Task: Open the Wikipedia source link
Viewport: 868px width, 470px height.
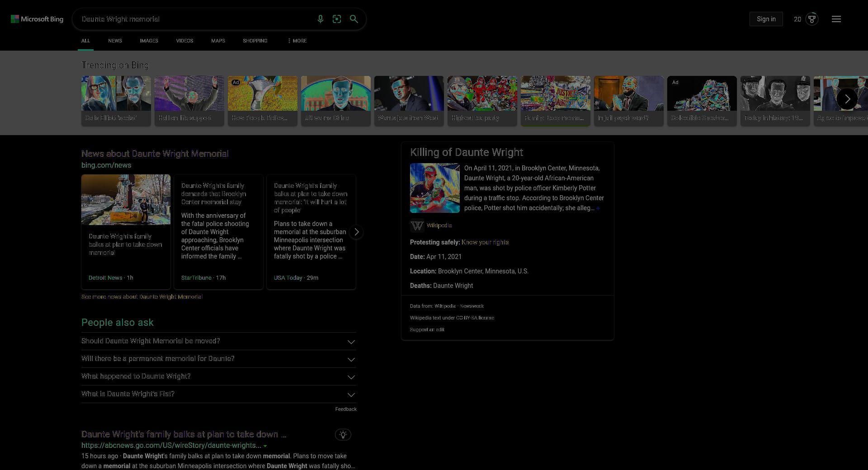Action: [439, 226]
